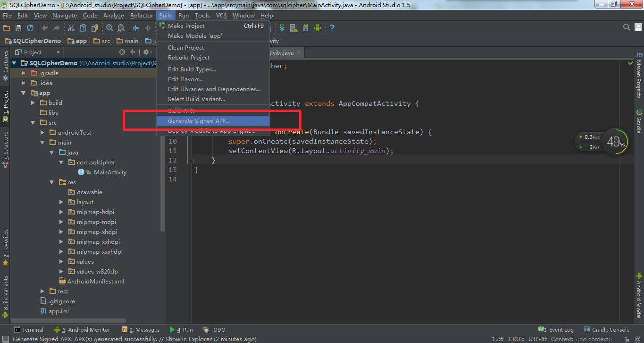Open the Project view type dropdown
The width and height of the screenshot is (644, 343).
point(38,52)
